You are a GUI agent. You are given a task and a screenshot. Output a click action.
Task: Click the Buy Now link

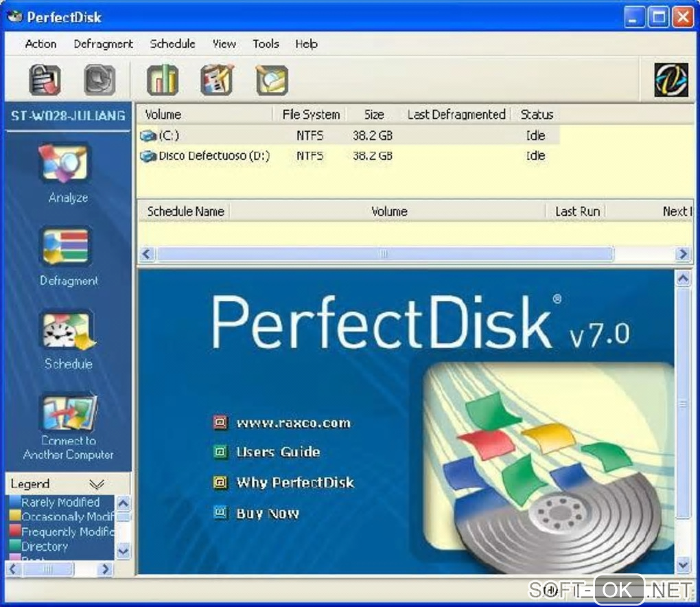pyautogui.click(x=268, y=513)
